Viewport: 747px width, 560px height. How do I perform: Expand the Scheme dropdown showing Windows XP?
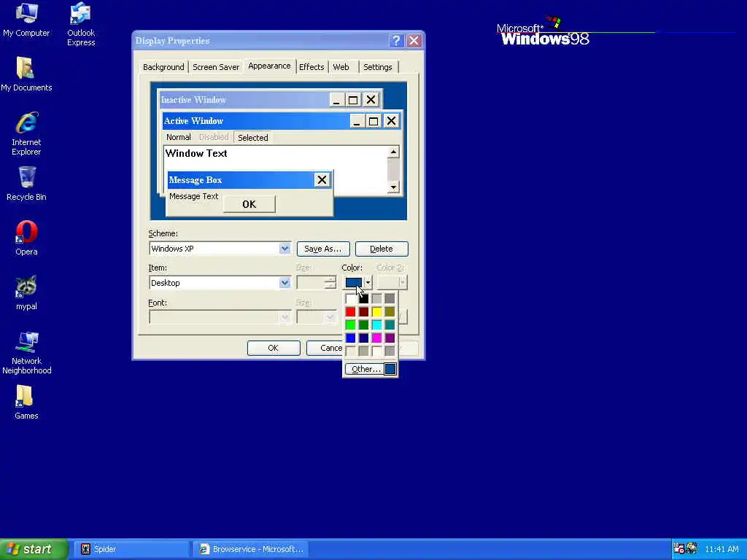285,249
